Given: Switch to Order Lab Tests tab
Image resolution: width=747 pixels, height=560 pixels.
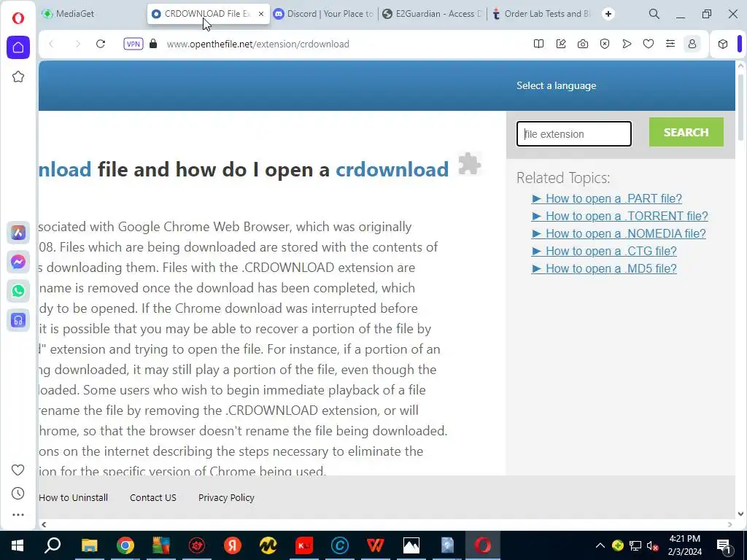Looking at the screenshot, I should [542, 14].
